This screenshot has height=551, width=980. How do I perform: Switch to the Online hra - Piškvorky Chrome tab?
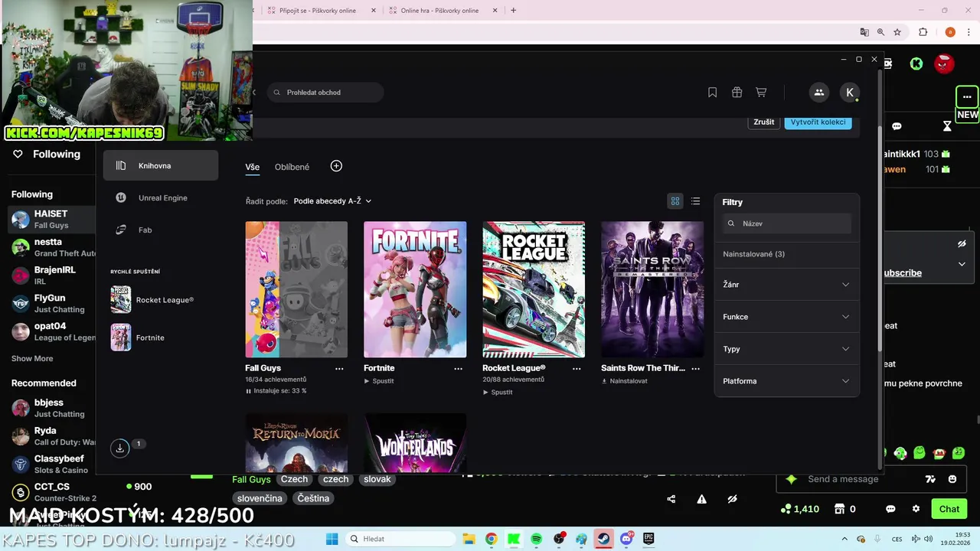click(x=439, y=11)
